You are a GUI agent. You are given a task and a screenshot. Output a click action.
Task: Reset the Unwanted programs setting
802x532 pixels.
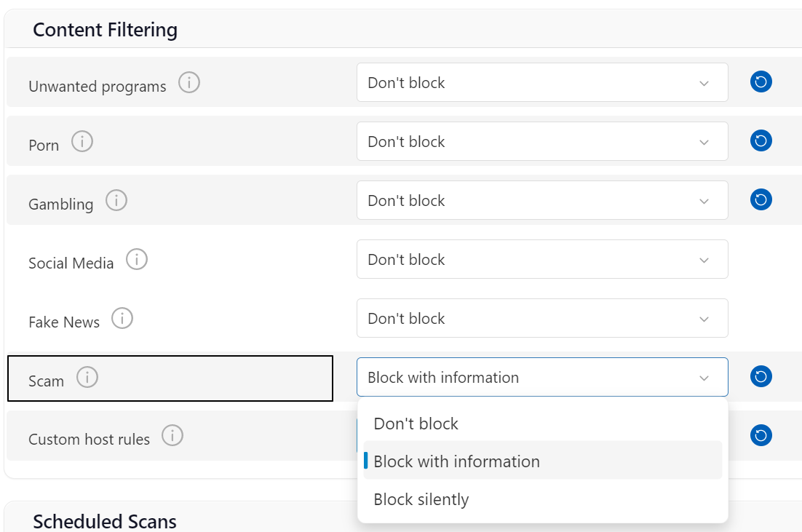tap(761, 82)
